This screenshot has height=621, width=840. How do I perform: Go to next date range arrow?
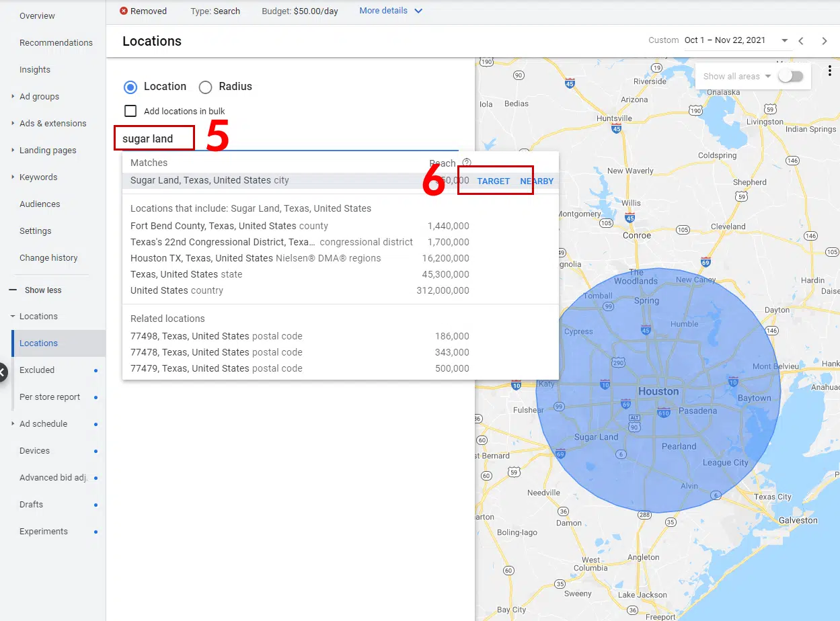point(825,41)
